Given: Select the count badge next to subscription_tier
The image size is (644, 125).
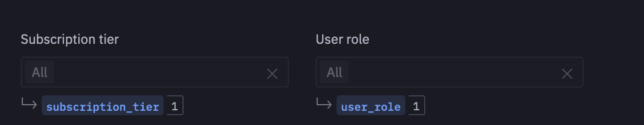Looking at the screenshot, I should click(x=175, y=105).
